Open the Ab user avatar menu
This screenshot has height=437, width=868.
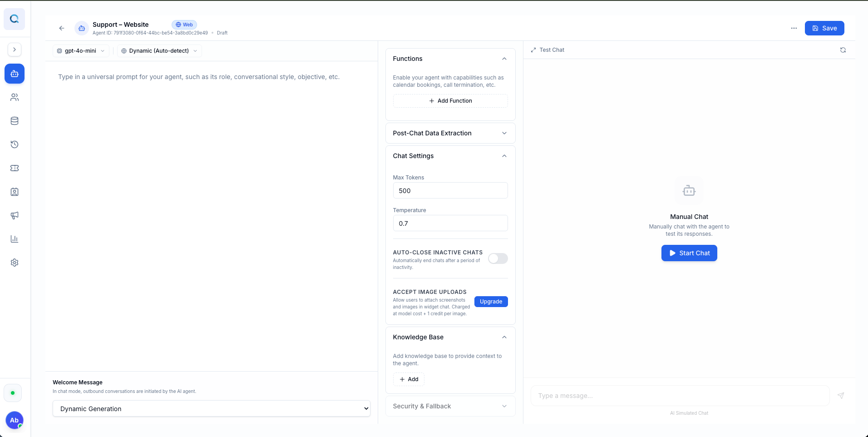tap(15, 420)
